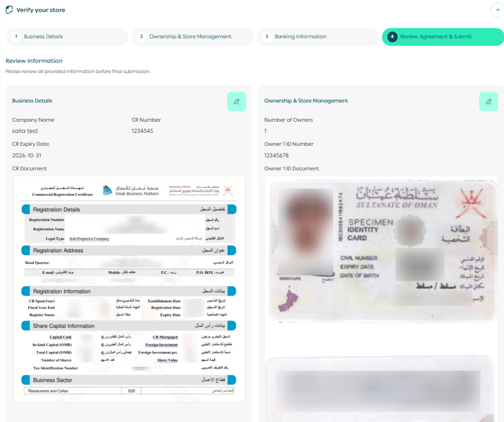
Task: Go to step 1 Business Details tab
Action: point(67,37)
